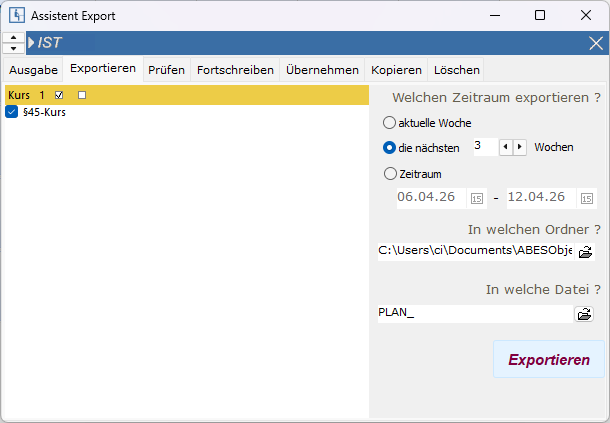Browse for the export folder
This screenshot has height=423, width=610.
point(586,251)
